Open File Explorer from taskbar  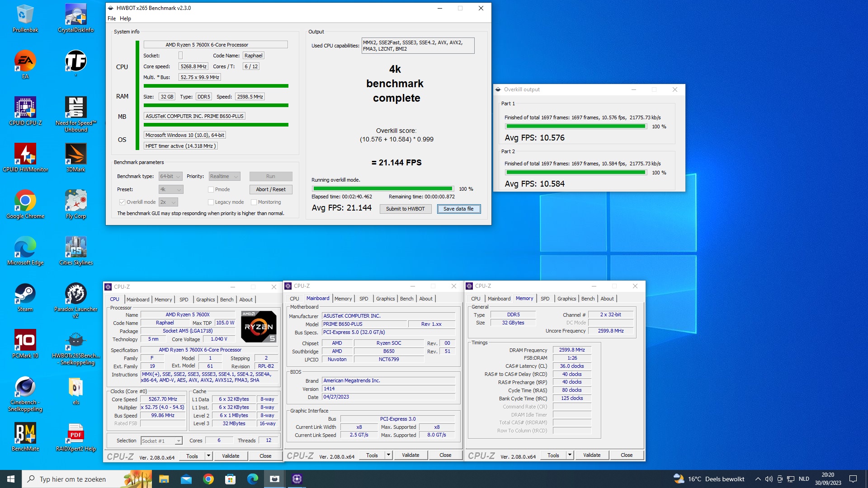tap(164, 479)
